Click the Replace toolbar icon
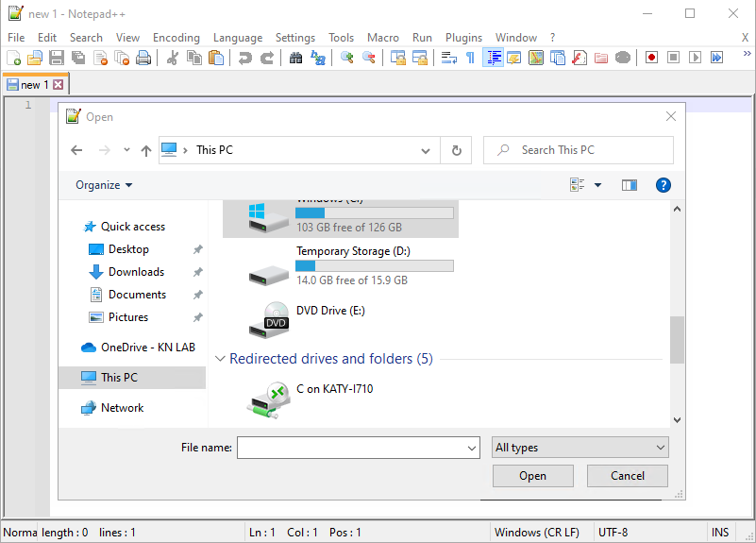 pyautogui.click(x=318, y=58)
